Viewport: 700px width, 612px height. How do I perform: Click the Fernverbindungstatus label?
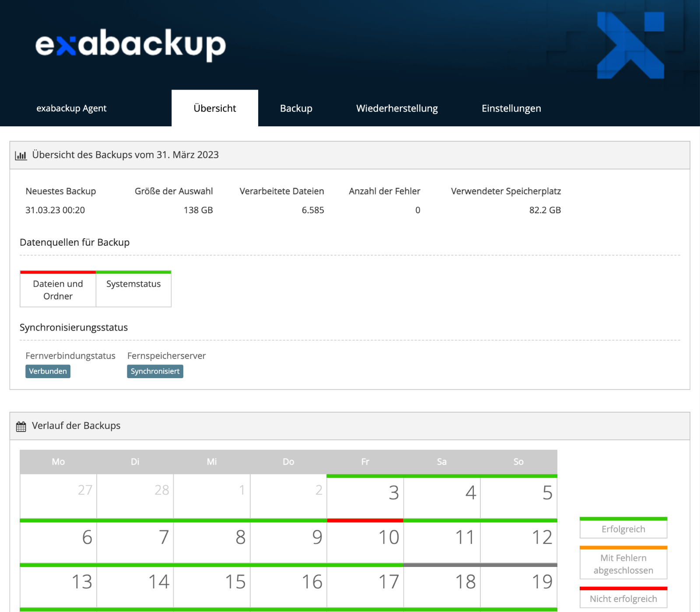tap(70, 356)
